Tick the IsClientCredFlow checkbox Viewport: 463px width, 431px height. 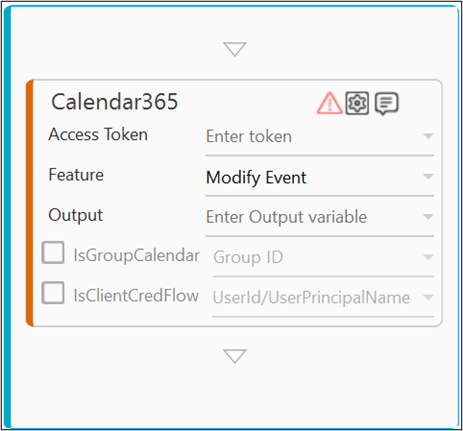tap(53, 293)
